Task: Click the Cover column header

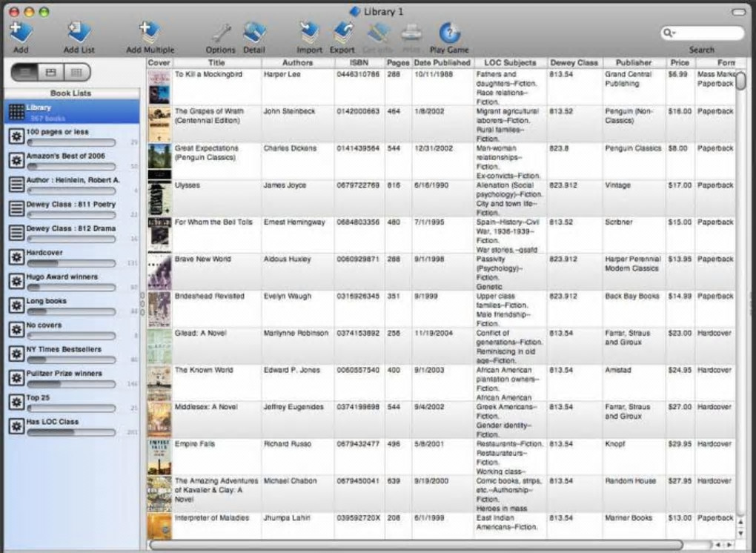Action: pos(159,63)
